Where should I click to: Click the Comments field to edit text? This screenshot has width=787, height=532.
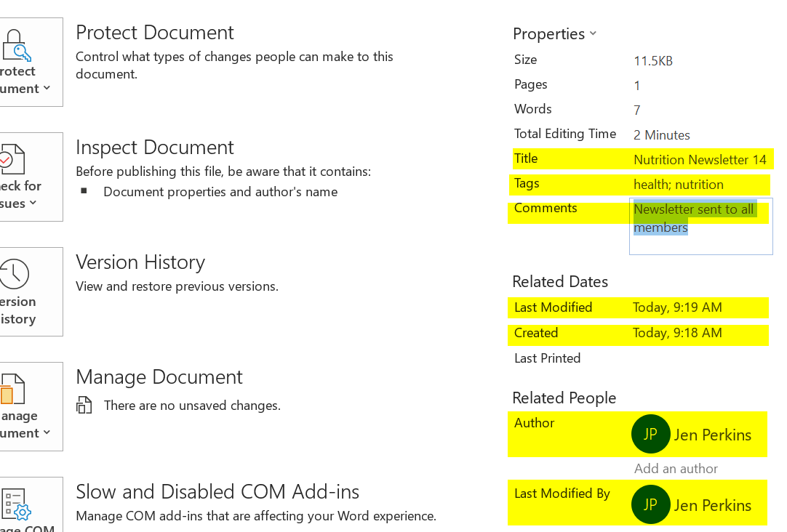[x=700, y=227]
